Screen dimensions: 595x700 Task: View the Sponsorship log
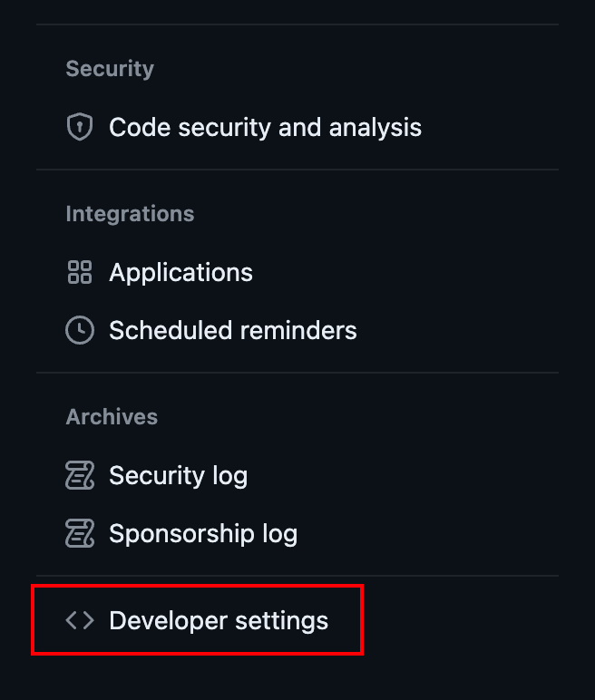203,533
